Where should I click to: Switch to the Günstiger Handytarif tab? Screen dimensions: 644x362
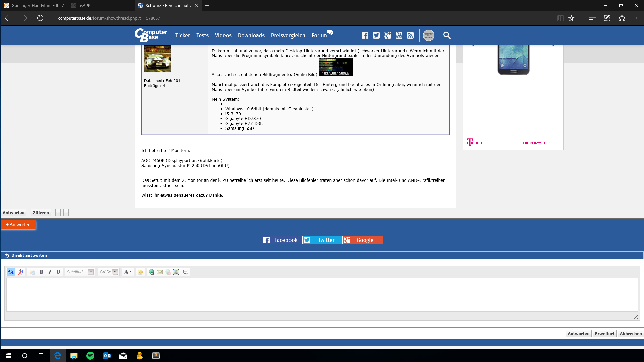[34, 5]
